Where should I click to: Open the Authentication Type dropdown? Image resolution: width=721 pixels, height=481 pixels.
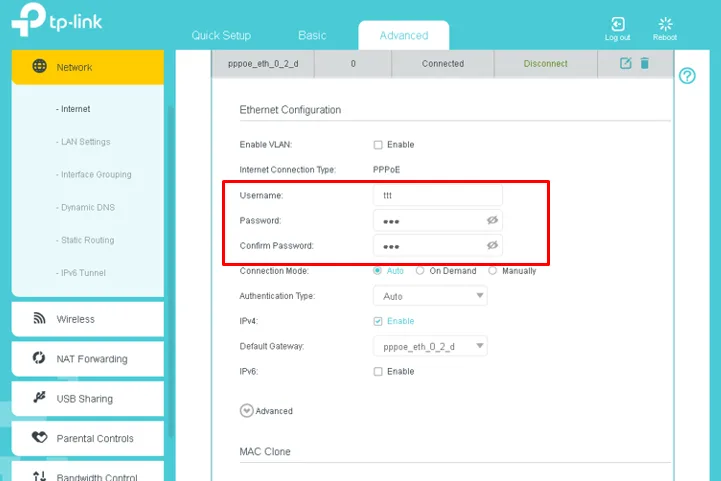coord(430,296)
